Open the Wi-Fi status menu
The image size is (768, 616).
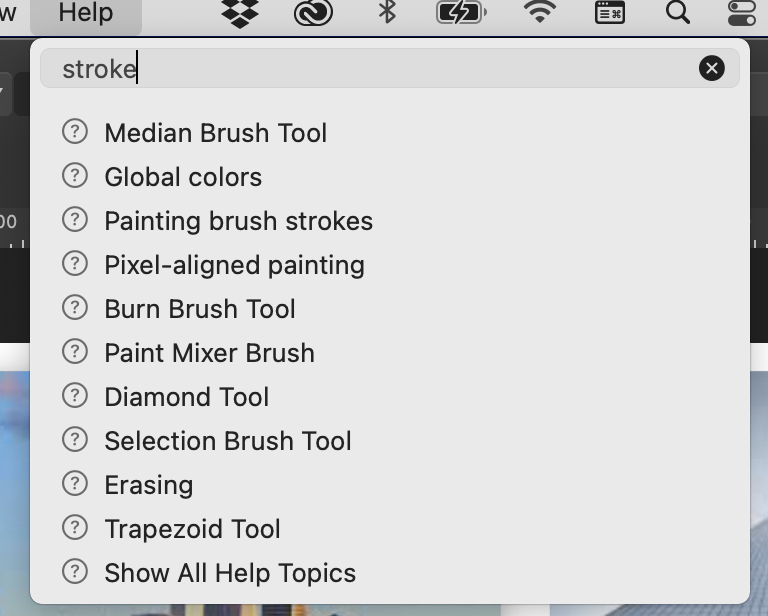[539, 12]
